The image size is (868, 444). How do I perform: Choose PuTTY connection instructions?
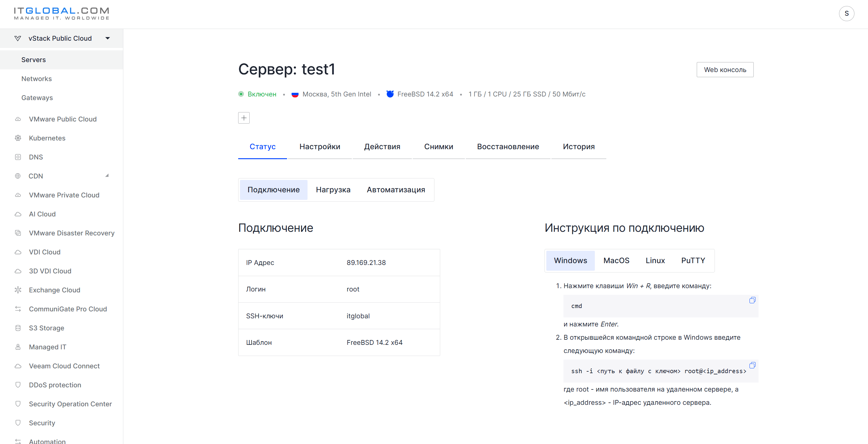pos(693,261)
